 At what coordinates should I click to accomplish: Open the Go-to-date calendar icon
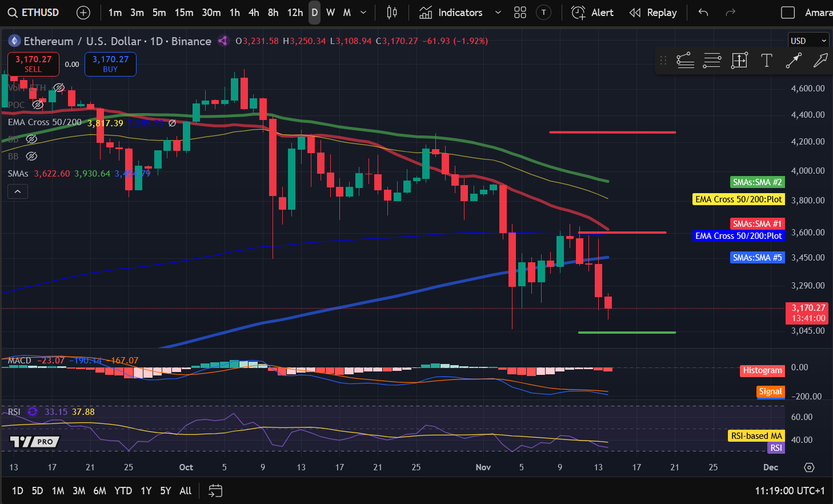(x=215, y=490)
